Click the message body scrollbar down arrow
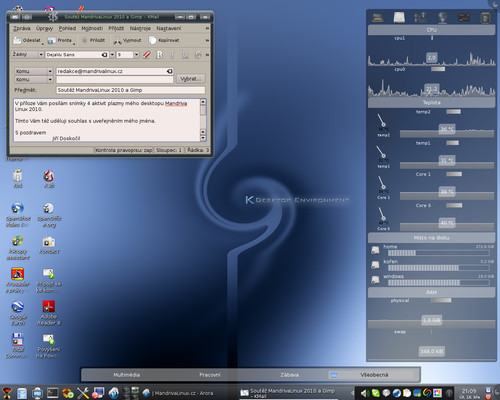This screenshot has width=500, height=400. coord(203,138)
